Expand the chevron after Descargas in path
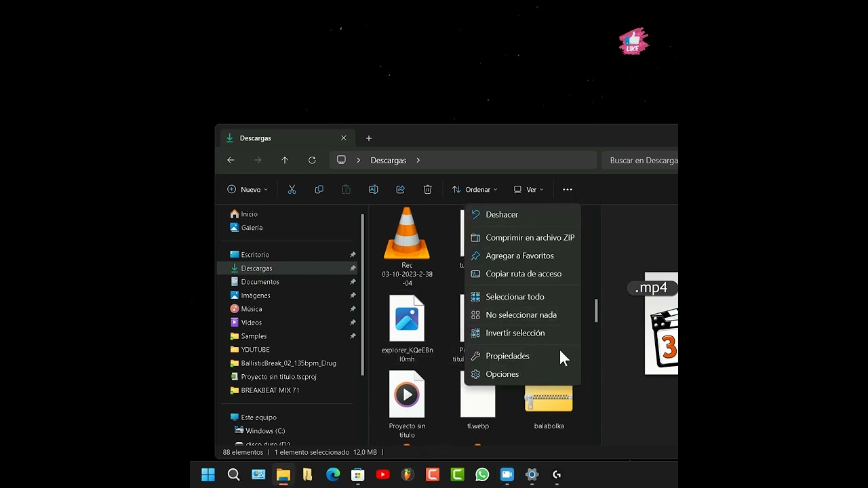Image resolution: width=868 pixels, height=488 pixels. pyautogui.click(x=418, y=160)
